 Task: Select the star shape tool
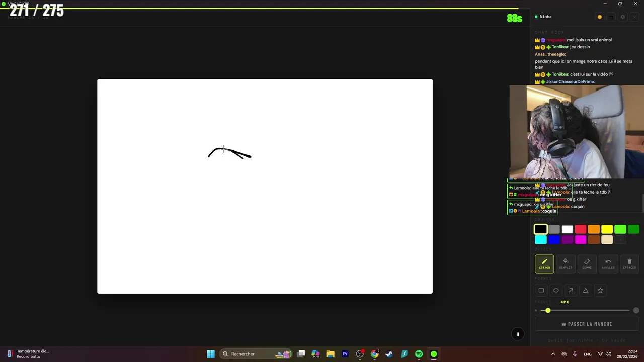600,290
